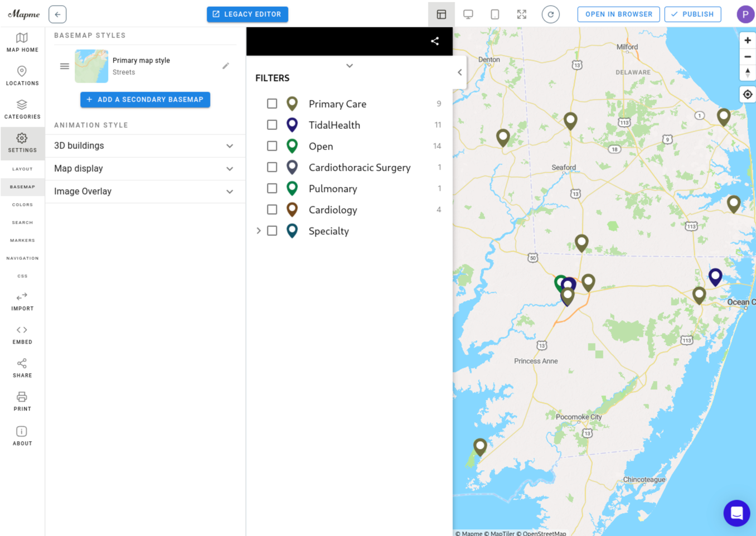Click the Publish button

coord(692,15)
